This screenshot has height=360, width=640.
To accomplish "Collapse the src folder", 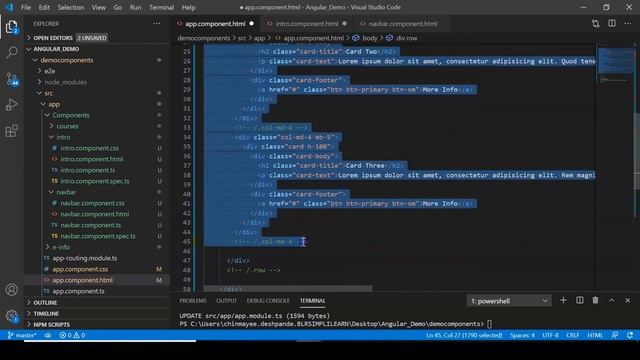I will click(x=48, y=93).
